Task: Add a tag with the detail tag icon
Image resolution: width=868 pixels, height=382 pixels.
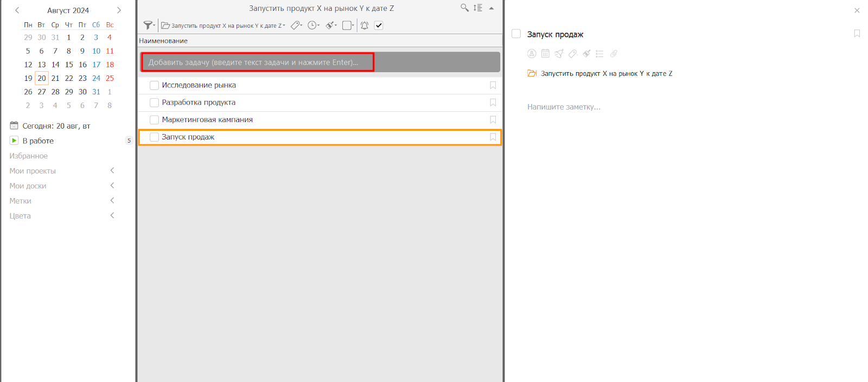Action: (572, 54)
